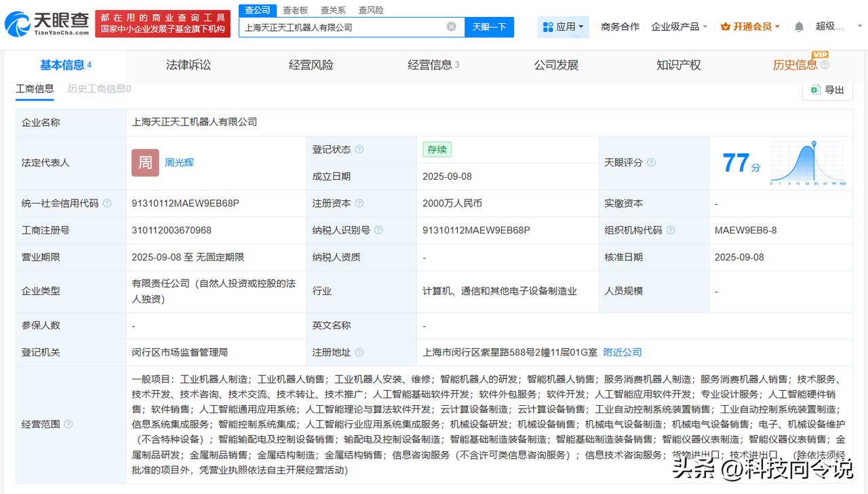Click the help icon next to 经营范围
Viewport: 868px width, 494px height.
pos(68,424)
